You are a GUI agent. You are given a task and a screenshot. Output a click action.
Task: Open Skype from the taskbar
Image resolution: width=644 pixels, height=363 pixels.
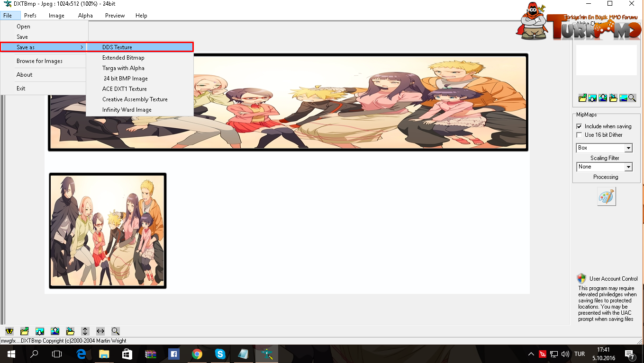[x=220, y=354]
